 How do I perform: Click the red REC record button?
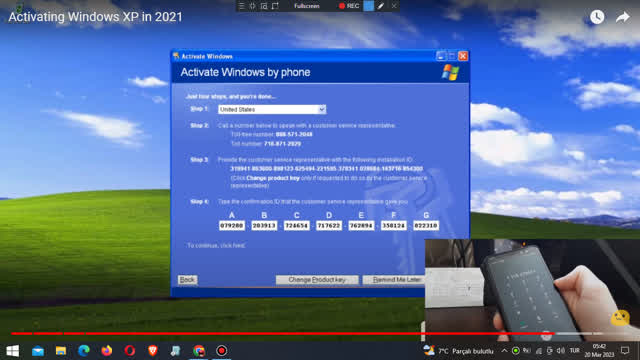coord(349,6)
